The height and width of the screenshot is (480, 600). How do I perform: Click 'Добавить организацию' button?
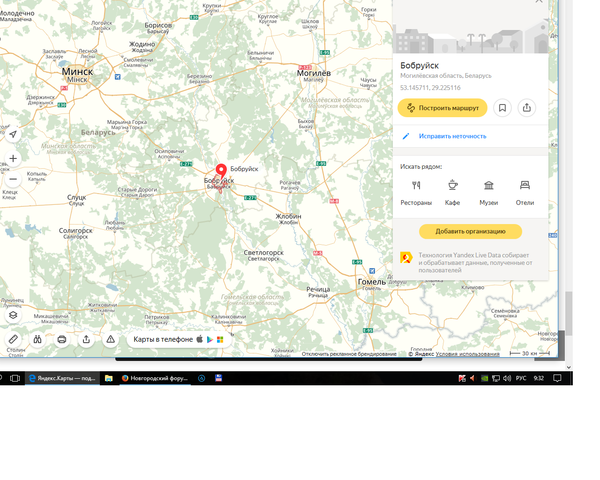pyautogui.click(x=470, y=232)
